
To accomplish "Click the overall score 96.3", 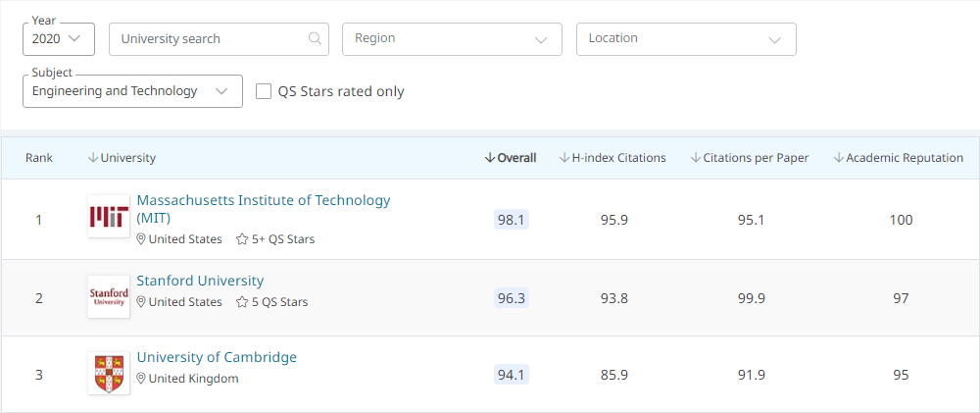I will [x=512, y=298].
